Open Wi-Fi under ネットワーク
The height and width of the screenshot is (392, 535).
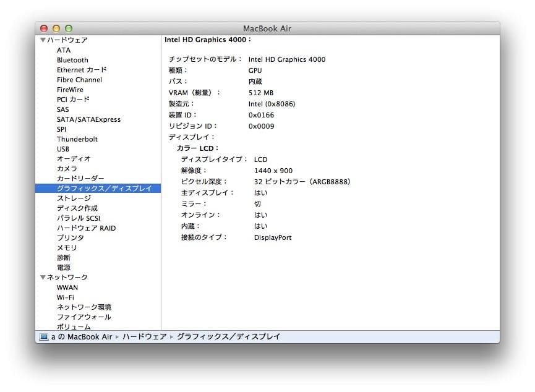[x=66, y=297]
